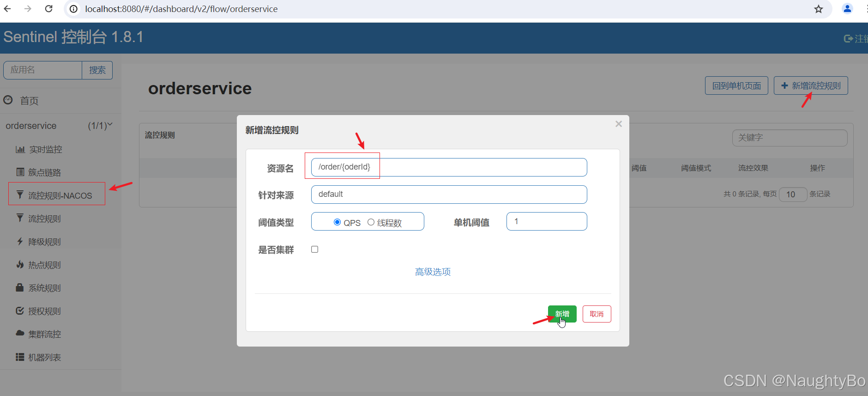View site information icon in address bar

tap(73, 9)
